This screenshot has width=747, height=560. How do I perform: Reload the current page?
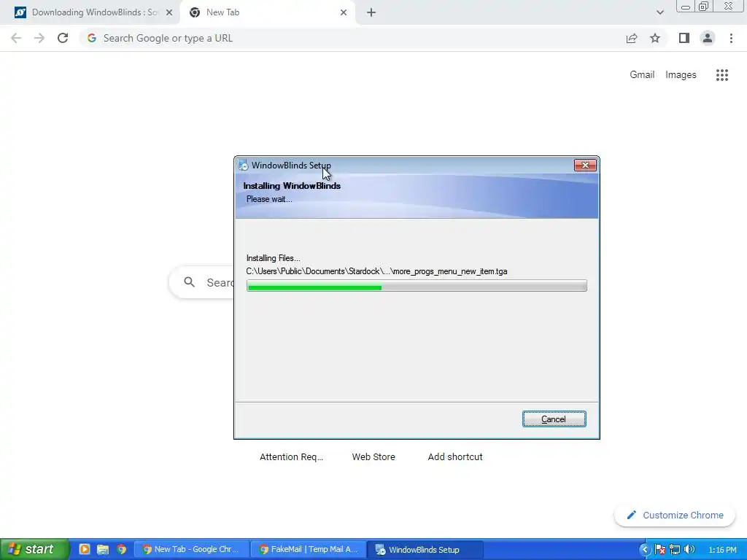tap(63, 38)
